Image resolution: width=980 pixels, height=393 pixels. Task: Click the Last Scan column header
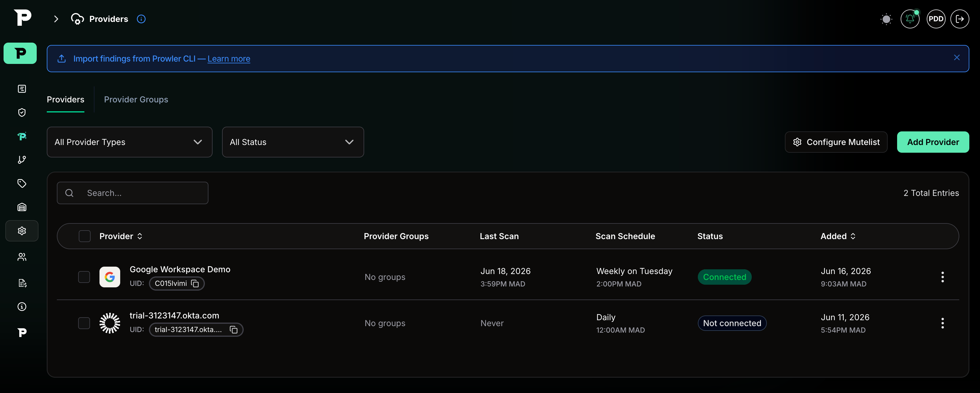[499, 236]
